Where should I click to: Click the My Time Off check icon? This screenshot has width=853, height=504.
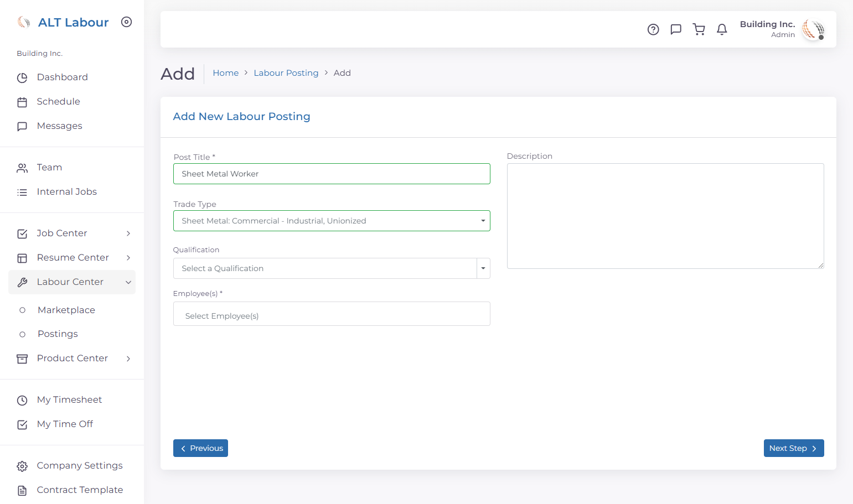coord(22,425)
